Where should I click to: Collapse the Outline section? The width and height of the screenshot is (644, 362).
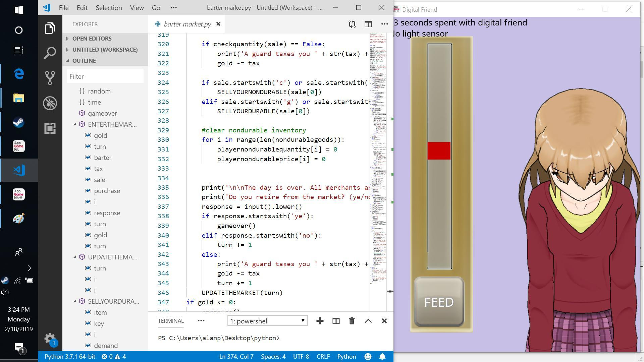point(105,61)
